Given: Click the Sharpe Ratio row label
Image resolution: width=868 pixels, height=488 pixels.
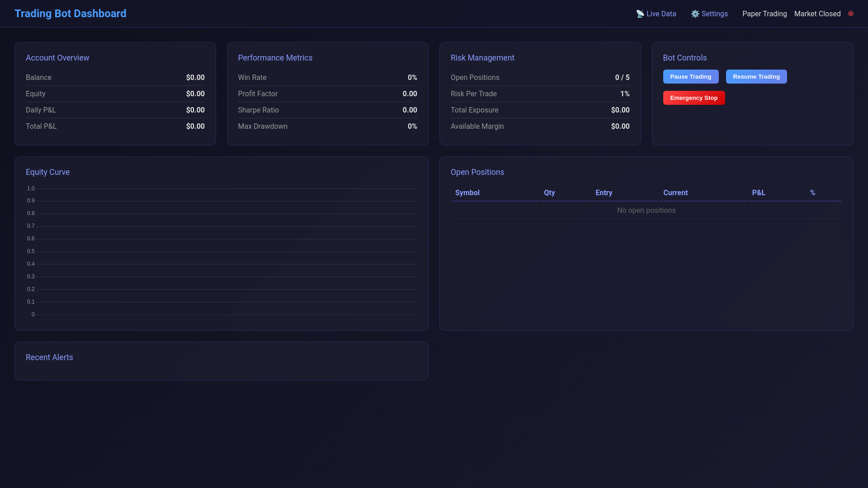Looking at the screenshot, I should (x=258, y=110).
